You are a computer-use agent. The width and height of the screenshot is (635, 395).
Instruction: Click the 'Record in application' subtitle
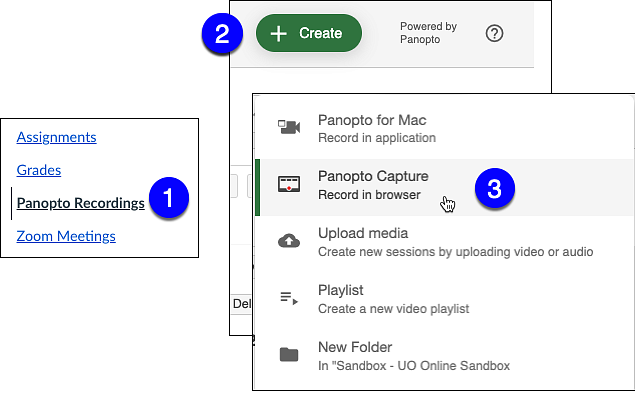377,138
